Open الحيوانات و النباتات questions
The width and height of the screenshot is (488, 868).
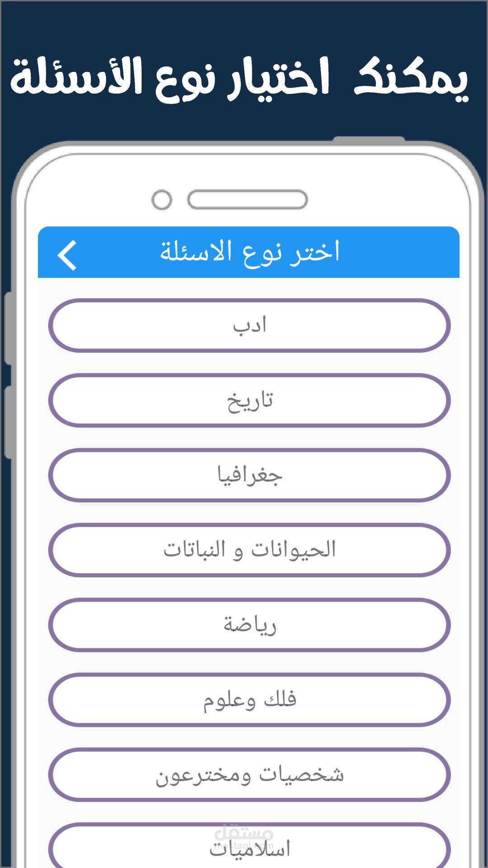click(x=249, y=550)
